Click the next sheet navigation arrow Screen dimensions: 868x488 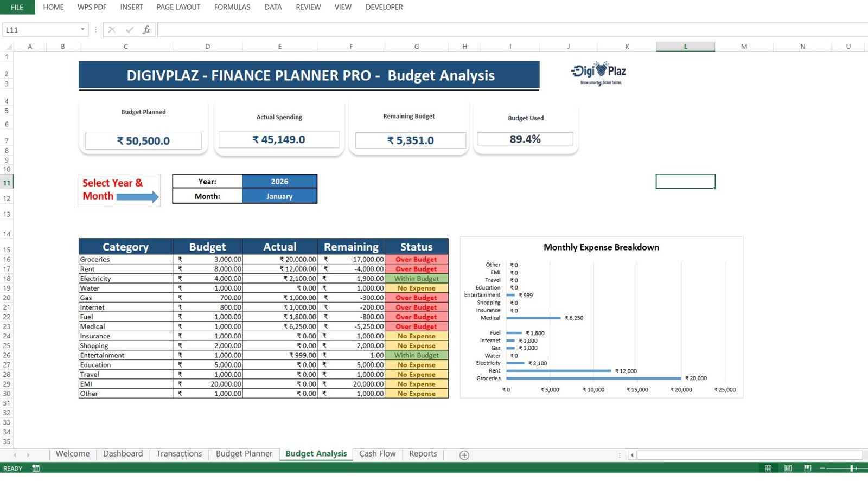[28, 455]
